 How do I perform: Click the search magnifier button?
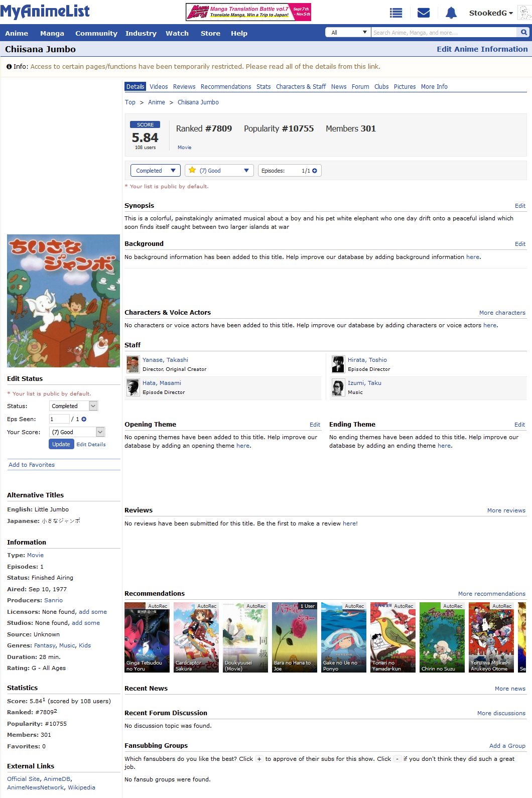tap(524, 33)
